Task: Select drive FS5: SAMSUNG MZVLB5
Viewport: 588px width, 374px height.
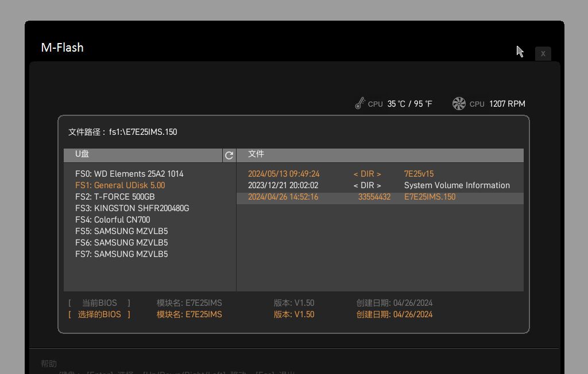Action: tap(122, 231)
